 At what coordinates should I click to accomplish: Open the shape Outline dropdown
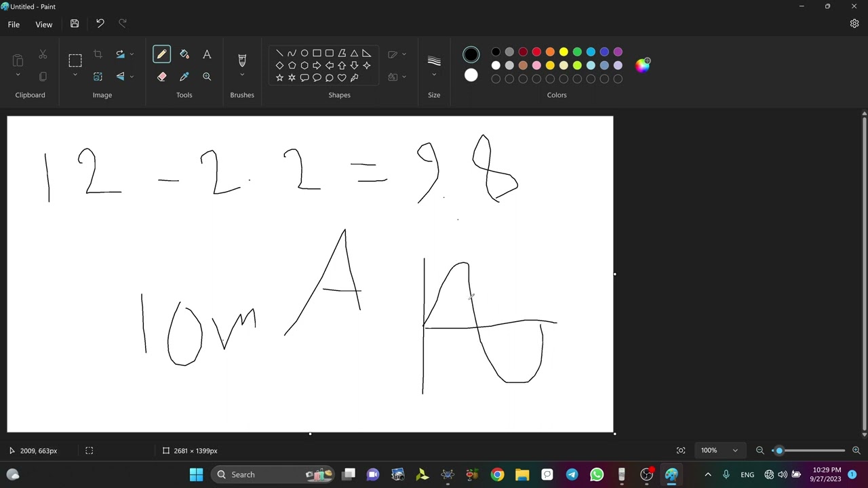[397, 54]
